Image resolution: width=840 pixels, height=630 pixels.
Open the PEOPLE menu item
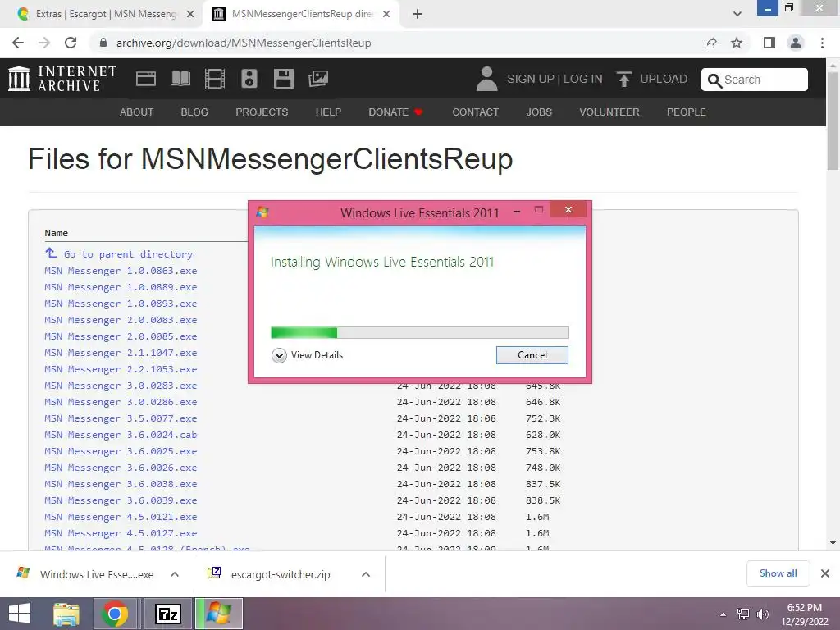point(687,112)
